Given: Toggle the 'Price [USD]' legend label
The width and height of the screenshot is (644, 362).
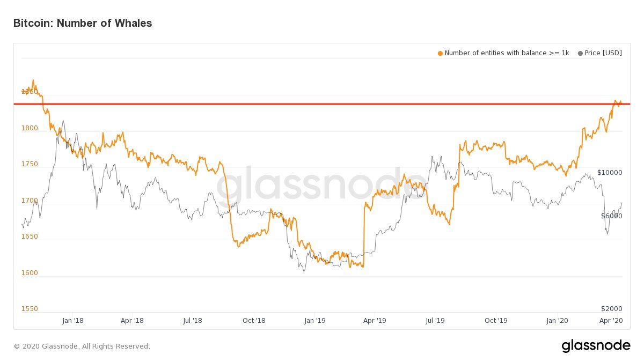Looking at the screenshot, I should pyautogui.click(x=603, y=53).
